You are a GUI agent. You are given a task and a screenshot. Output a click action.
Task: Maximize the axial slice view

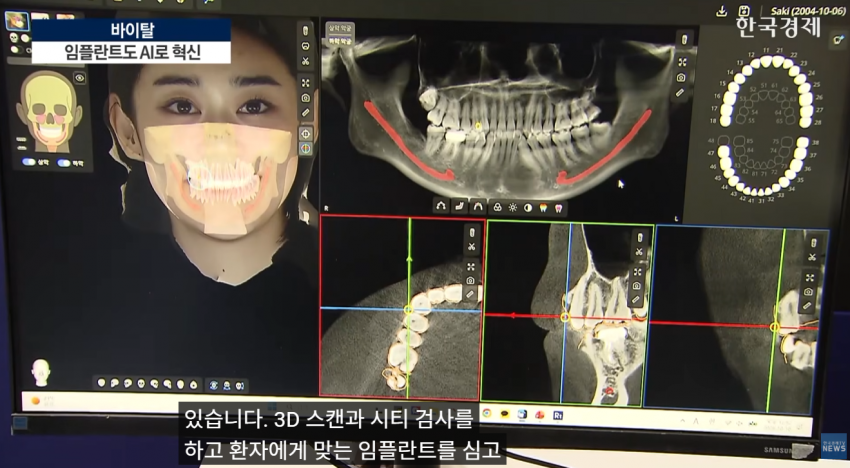pos(471,267)
